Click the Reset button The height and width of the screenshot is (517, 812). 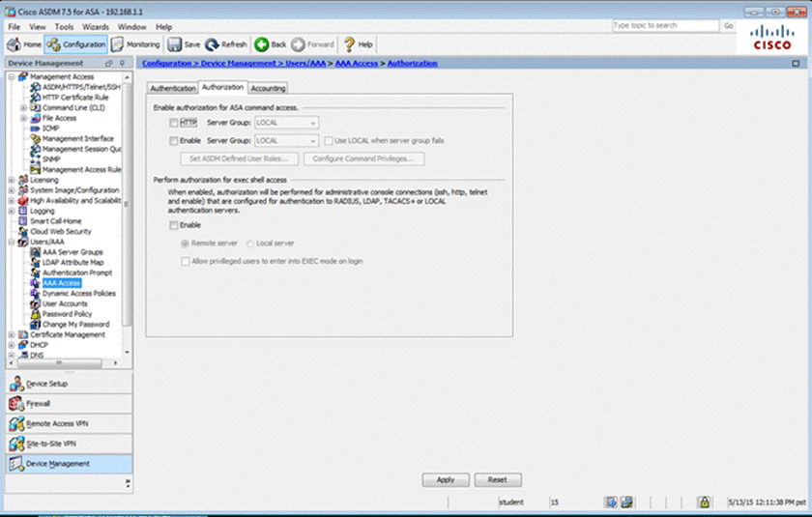(497, 479)
